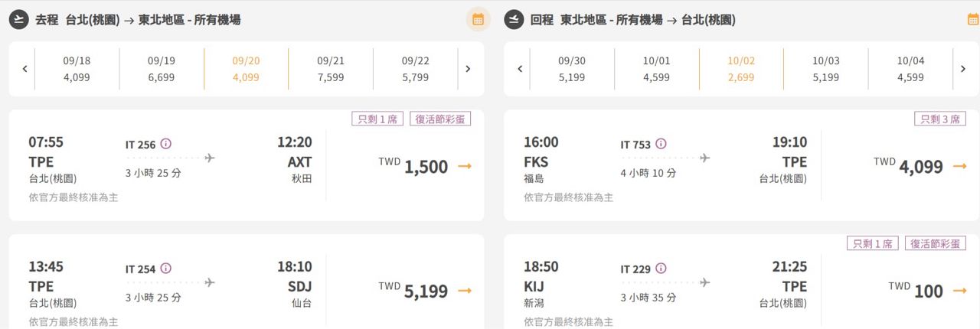Select the TWD 1,500 Akita fare arrow

(x=465, y=166)
